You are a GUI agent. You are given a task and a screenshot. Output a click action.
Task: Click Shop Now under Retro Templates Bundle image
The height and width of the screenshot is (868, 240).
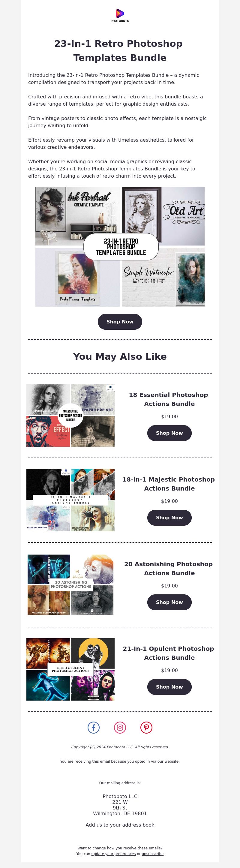click(120, 322)
